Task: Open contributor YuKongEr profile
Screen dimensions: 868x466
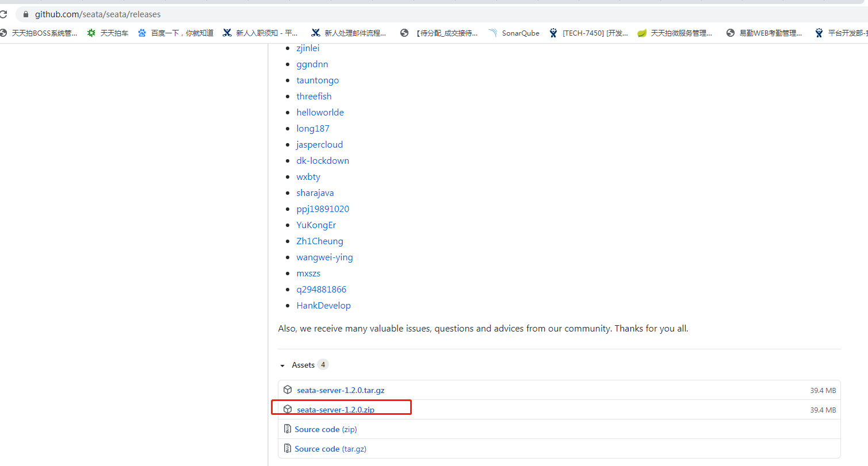Action: click(316, 225)
